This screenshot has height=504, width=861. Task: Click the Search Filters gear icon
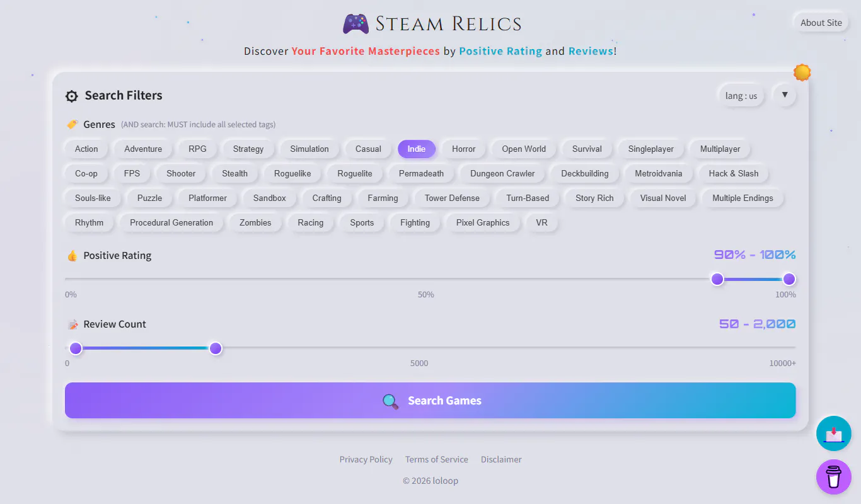pyautogui.click(x=72, y=96)
